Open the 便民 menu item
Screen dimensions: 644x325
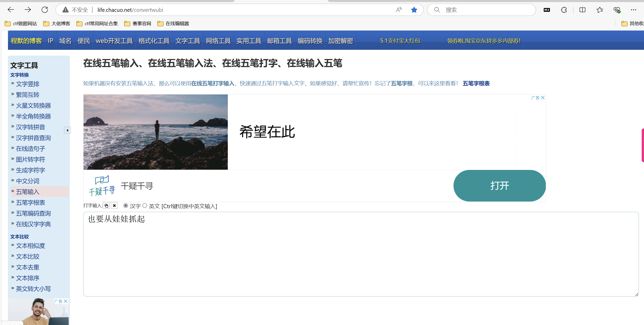pyautogui.click(x=84, y=41)
